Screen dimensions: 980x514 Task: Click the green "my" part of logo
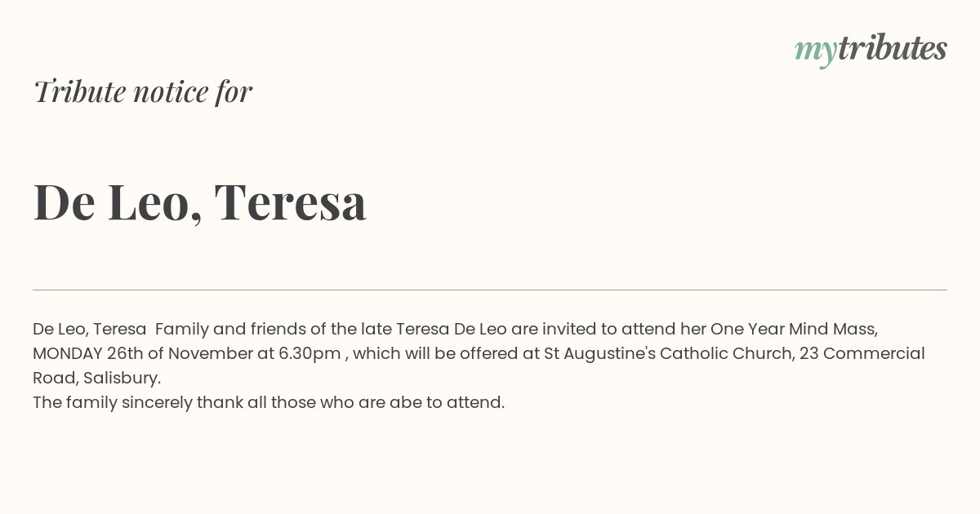(x=815, y=52)
